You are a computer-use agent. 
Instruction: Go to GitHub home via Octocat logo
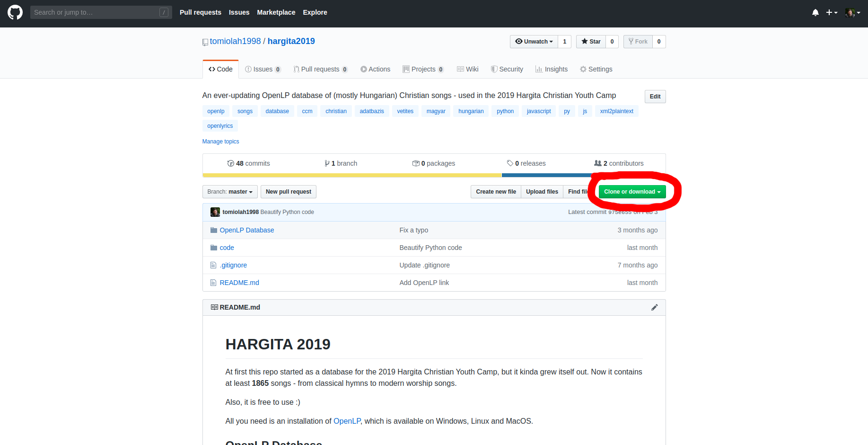(15, 12)
